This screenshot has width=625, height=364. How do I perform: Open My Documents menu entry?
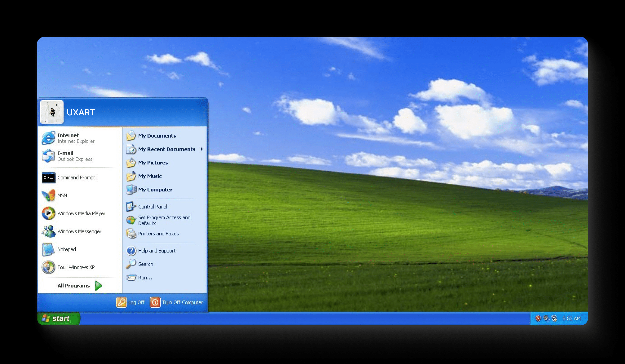157,136
